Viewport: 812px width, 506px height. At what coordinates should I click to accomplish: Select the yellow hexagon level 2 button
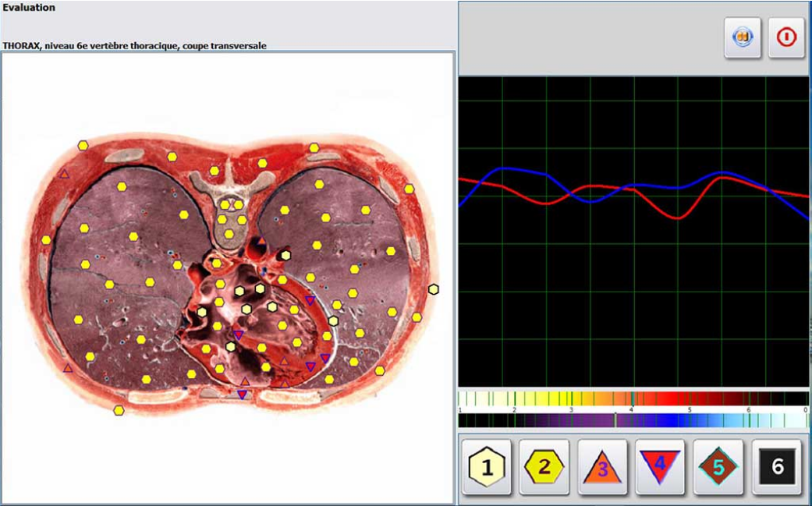point(544,467)
